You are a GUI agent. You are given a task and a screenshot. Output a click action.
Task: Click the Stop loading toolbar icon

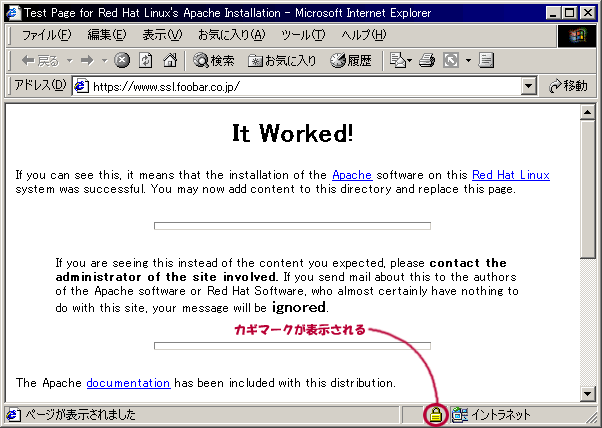(122, 60)
